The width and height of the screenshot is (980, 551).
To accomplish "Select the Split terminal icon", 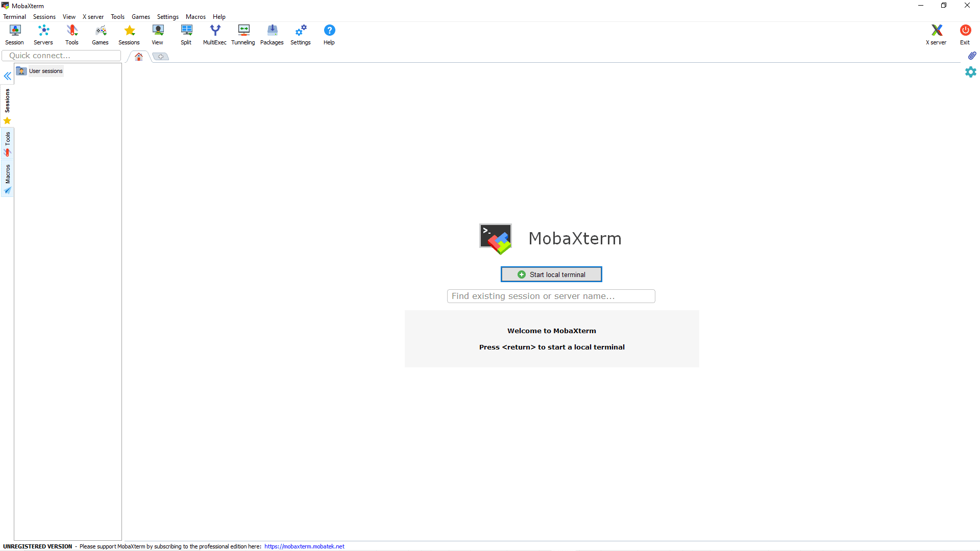I will 186,35.
